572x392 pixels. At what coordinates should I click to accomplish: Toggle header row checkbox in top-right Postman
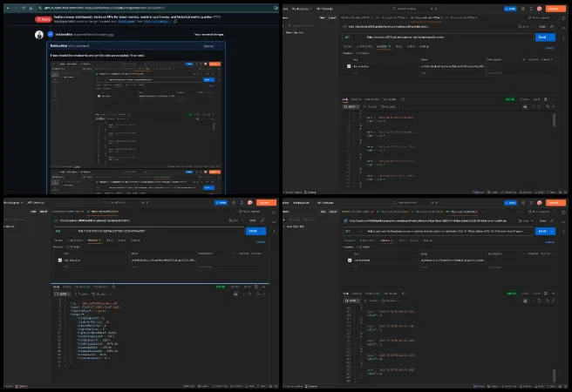click(349, 66)
